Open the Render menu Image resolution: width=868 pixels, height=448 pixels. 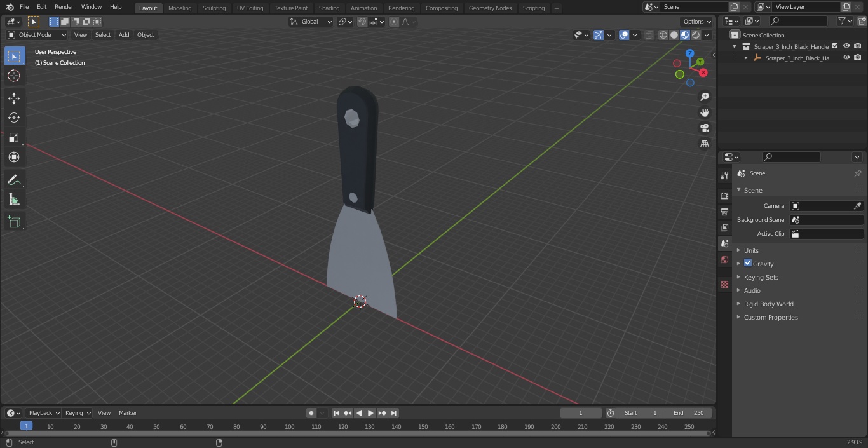click(x=64, y=7)
